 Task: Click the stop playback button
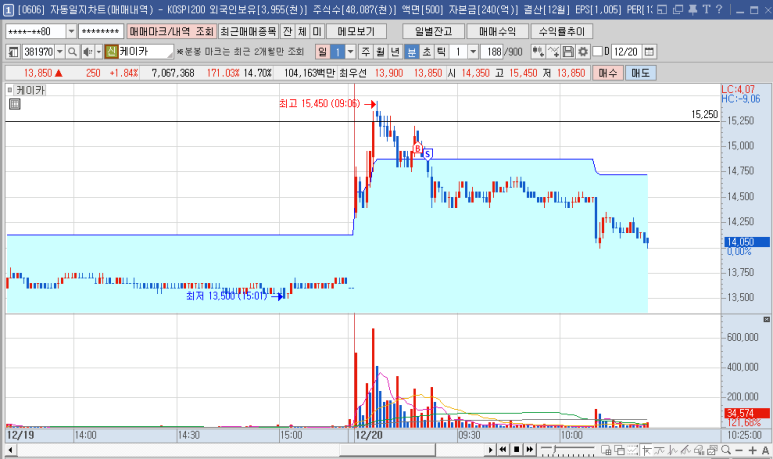[516, 449]
